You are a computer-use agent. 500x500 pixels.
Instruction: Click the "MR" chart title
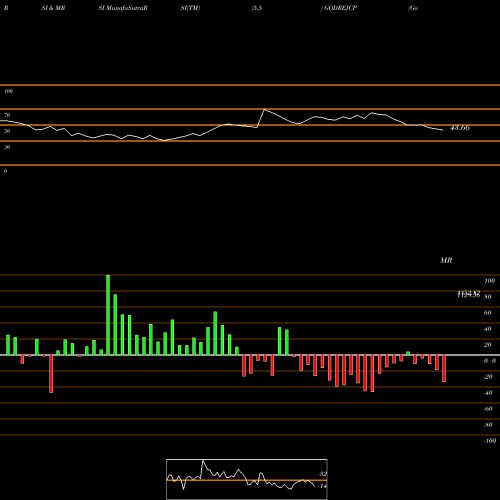[446, 260]
